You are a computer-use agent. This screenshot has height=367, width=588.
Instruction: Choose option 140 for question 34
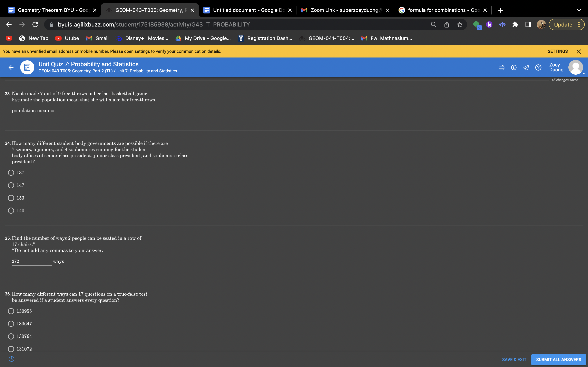[11, 210]
